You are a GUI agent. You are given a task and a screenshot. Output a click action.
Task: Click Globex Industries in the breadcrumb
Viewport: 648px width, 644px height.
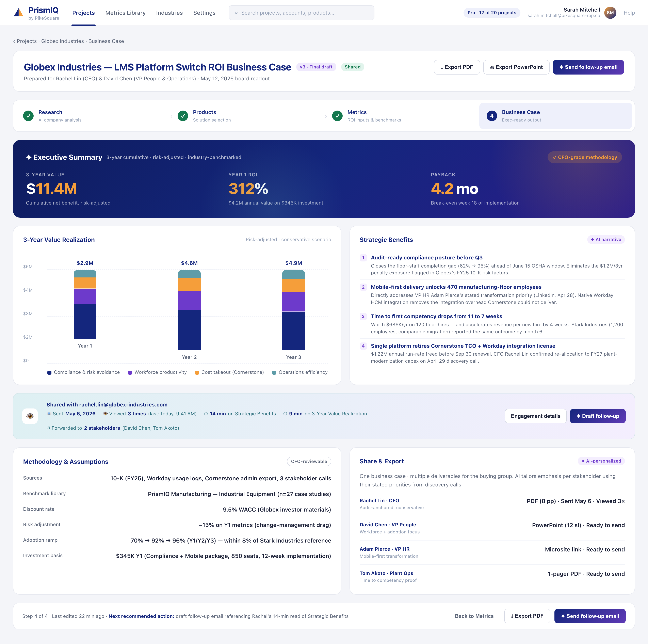coord(62,41)
